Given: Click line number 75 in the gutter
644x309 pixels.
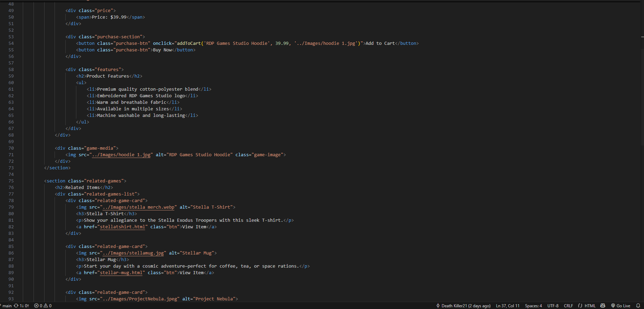Looking at the screenshot, I should tap(11, 181).
